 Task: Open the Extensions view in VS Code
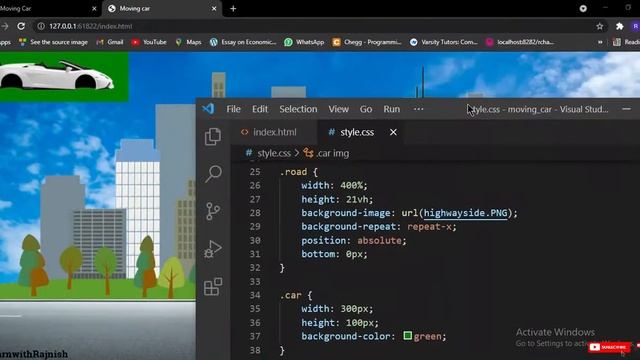(x=213, y=287)
